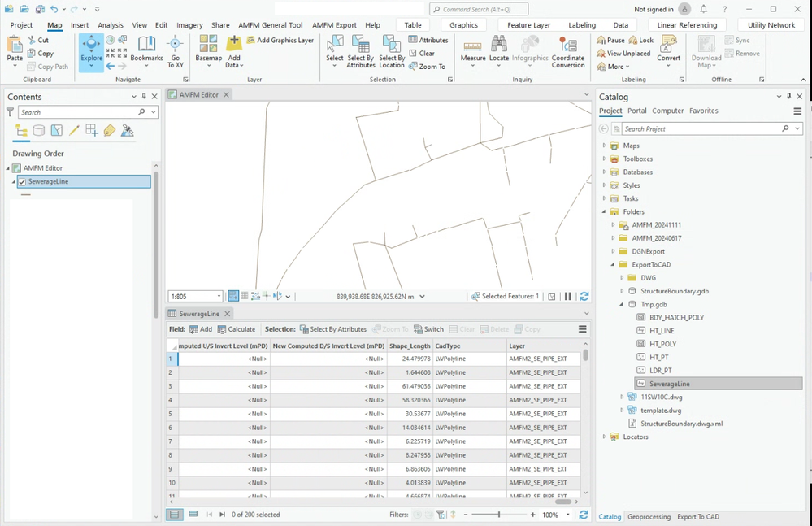Switch to the Geoprocessing pane tab
The image size is (812, 526).
tap(649, 517)
